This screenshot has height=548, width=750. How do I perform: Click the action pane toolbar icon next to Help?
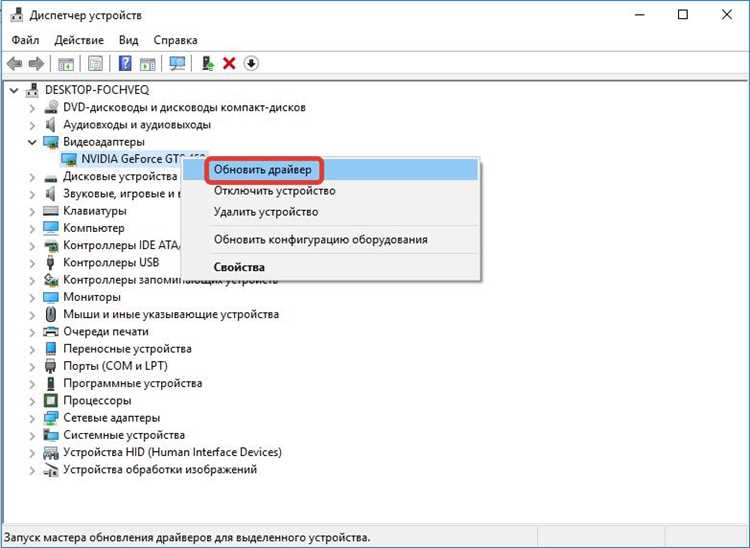pos(147,63)
